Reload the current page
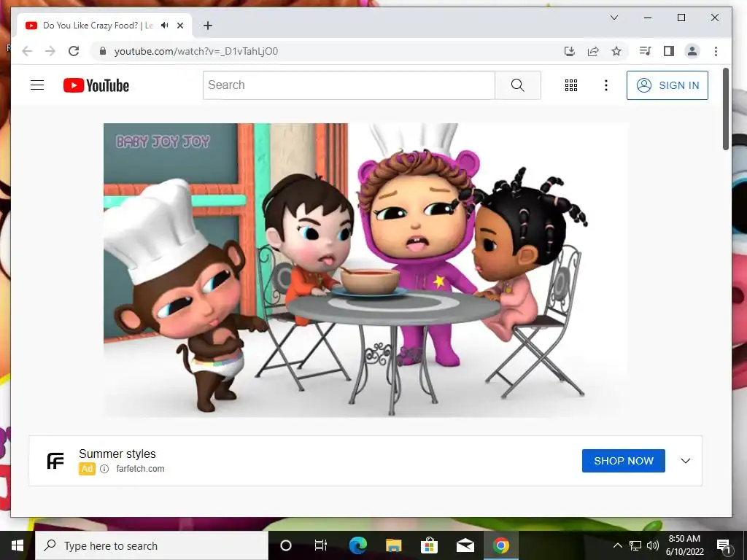747x560 pixels. 74,51
